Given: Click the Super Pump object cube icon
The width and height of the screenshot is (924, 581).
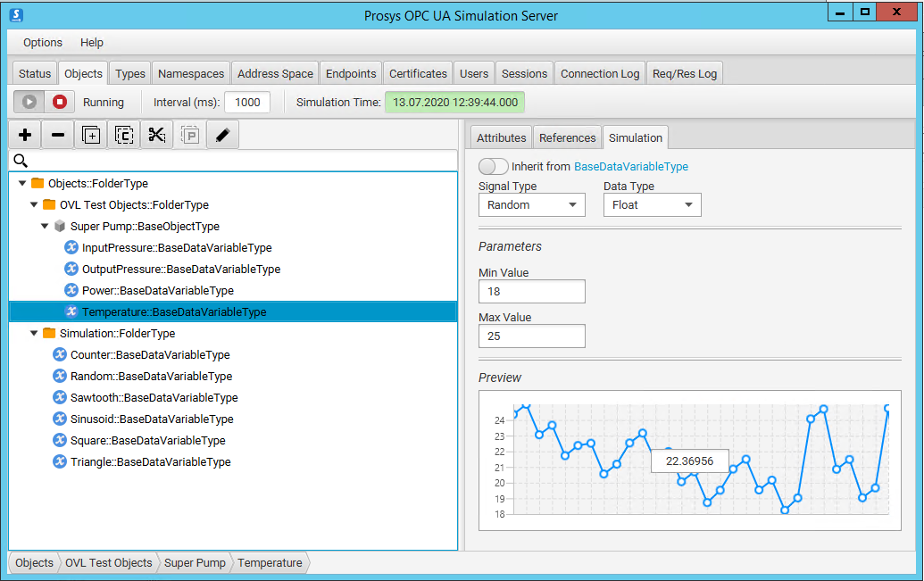Looking at the screenshot, I should coord(60,226).
